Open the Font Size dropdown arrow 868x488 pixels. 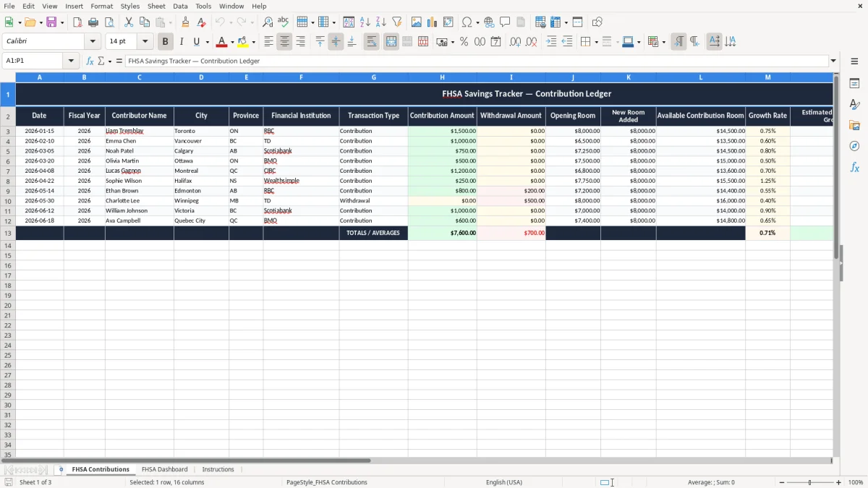[x=145, y=42]
